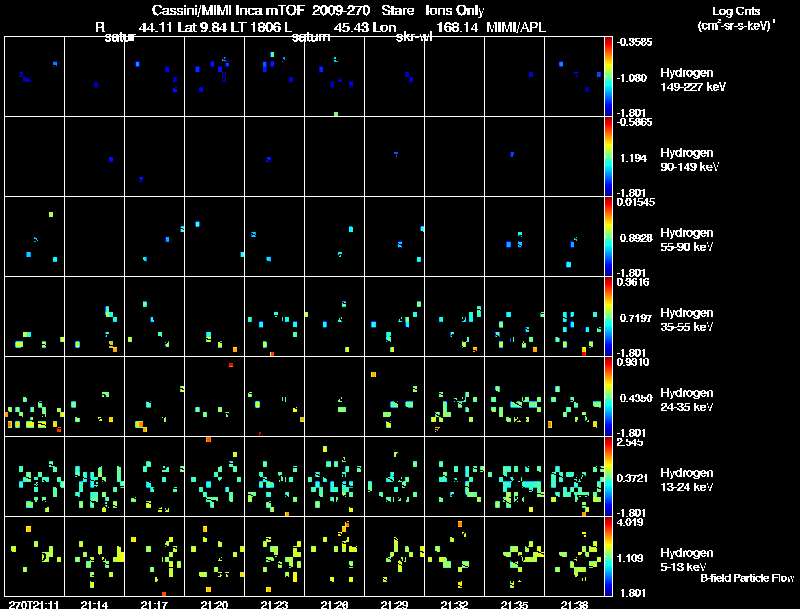Image resolution: width=800 pixels, height=609 pixels.
Task: Select the 'Hydrogen 55-90 keV' row label
Action: click(x=687, y=240)
